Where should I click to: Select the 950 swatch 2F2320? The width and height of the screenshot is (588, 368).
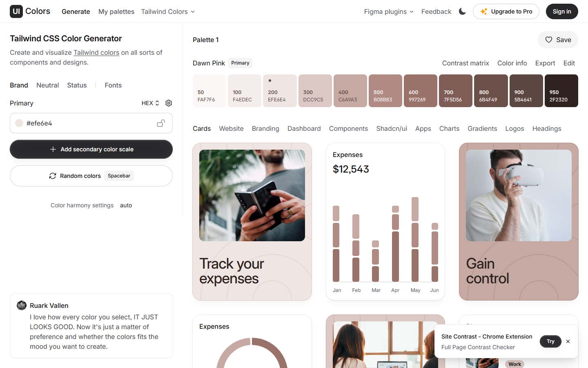click(x=561, y=91)
